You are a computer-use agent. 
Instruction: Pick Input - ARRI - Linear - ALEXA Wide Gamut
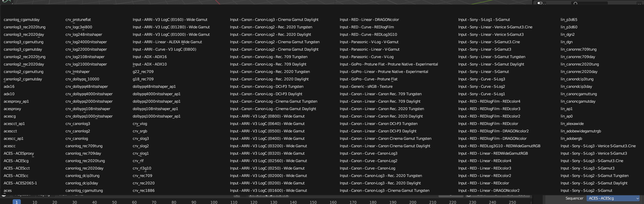click(x=167, y=42)
